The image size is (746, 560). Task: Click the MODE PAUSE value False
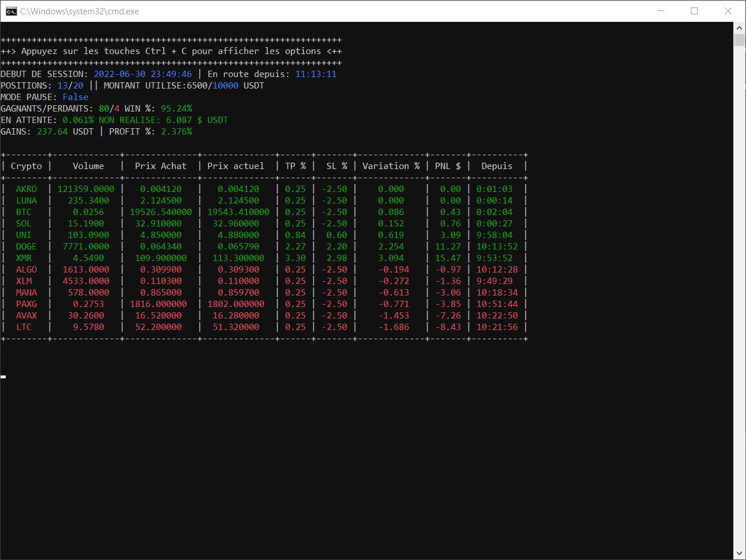click(75, 97)
